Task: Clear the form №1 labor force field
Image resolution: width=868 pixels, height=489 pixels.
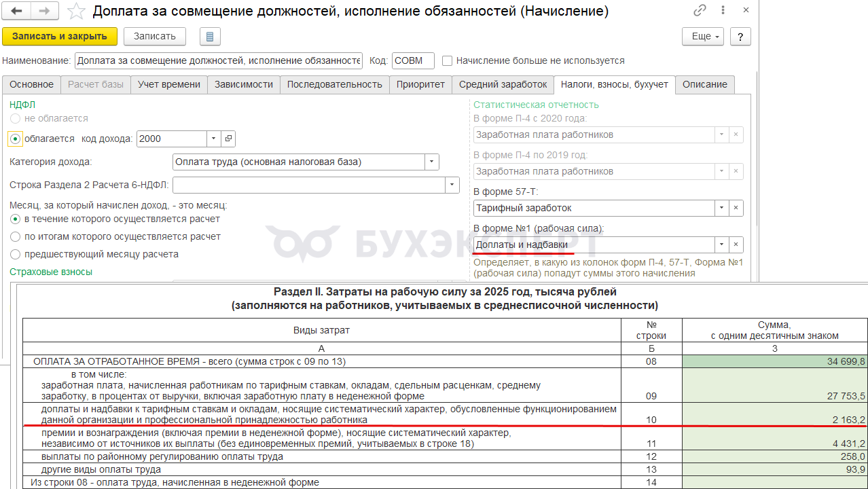Action: coord(736,245)
